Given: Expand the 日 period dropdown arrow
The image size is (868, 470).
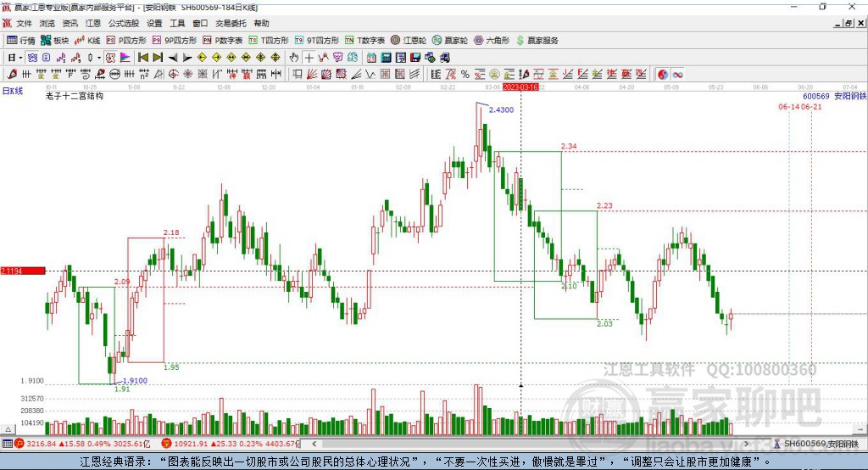Looking at the screenshot, I should click(20, 58).
